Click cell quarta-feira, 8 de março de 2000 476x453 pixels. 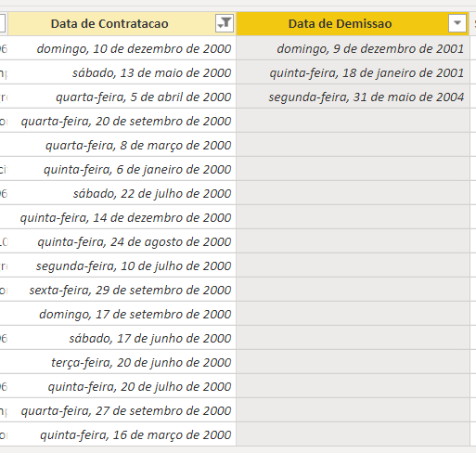pyautogui.click(x=122, y=145)
